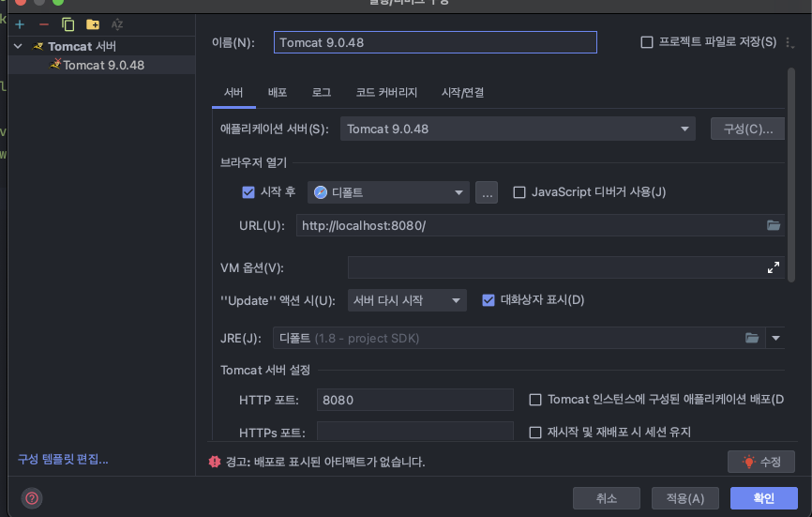
Task: Switch to the 배포 tab
Action: click(x=278, y=92)
